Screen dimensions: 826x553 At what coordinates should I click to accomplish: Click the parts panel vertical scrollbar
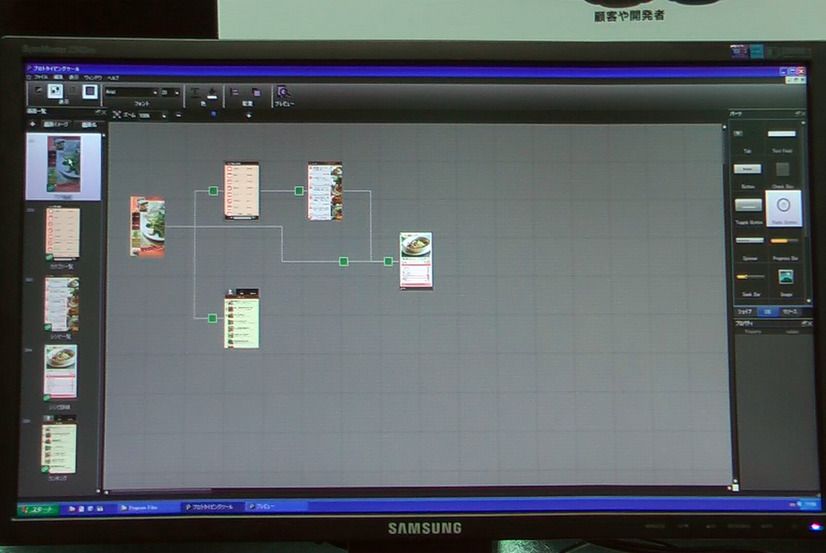click(804, 211)
